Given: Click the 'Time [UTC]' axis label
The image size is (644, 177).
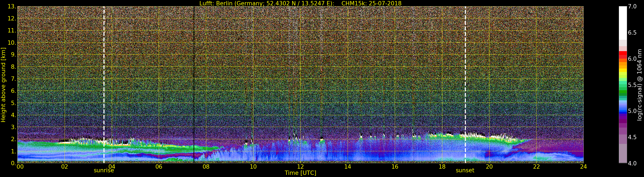Looking at the screenshot, I should (300, 173).
